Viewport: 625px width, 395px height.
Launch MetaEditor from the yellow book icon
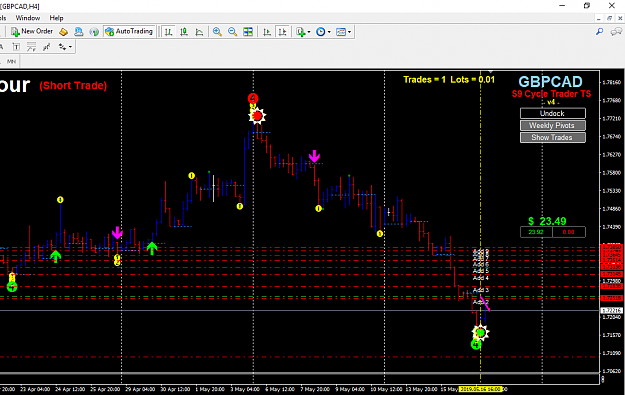click(63, 32)
